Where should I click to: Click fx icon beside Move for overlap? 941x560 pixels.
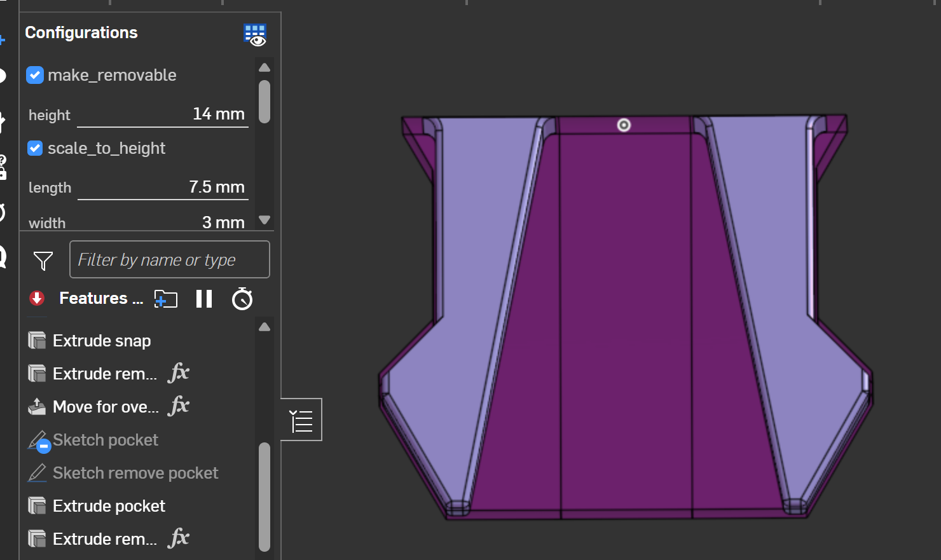(179, 406)
